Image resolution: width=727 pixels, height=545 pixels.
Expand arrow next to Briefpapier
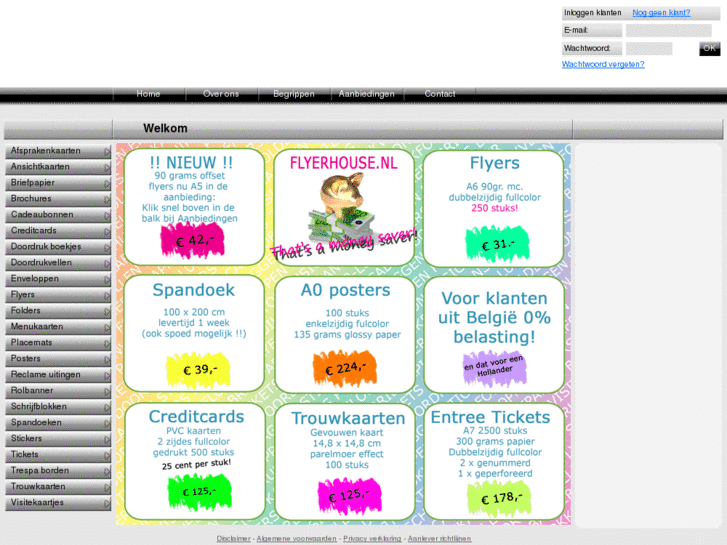click(x=107, y=184)
